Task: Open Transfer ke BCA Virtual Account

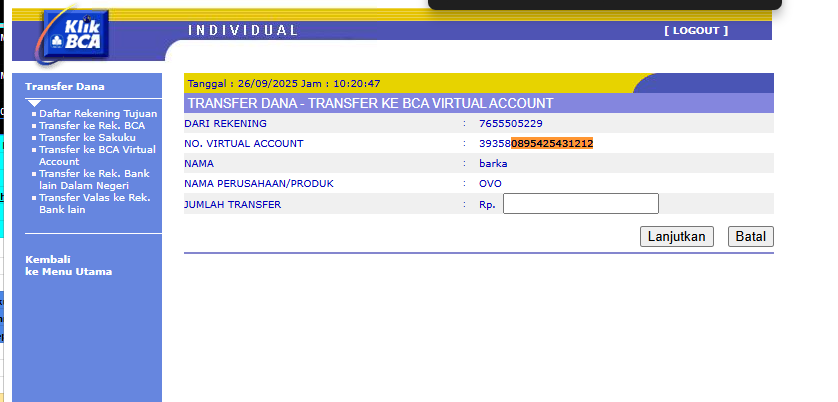Action: [x=97, y=156]
